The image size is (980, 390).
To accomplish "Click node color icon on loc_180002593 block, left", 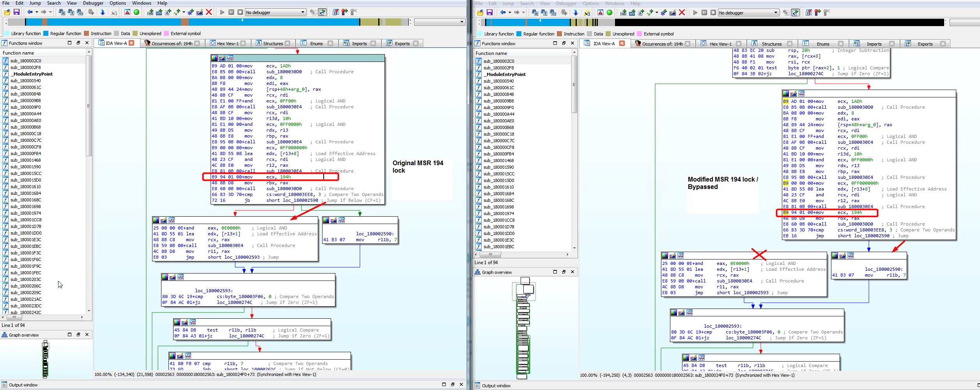I will 165,277.
